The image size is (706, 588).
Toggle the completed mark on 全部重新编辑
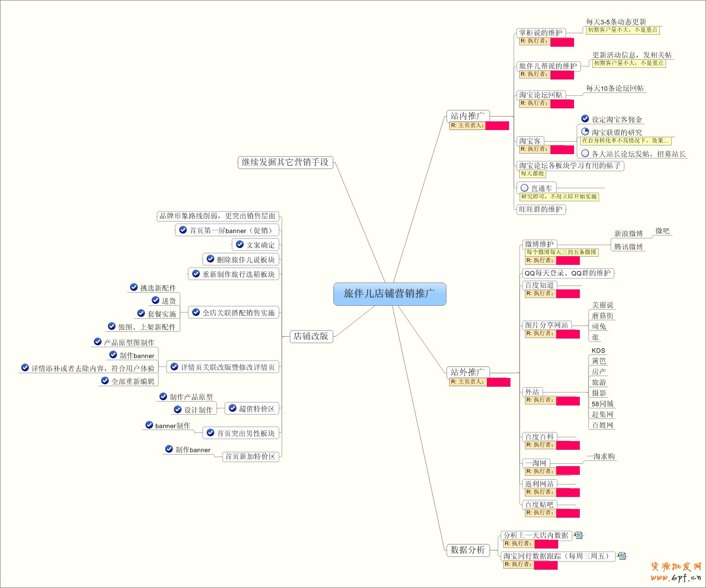[105, 380]
